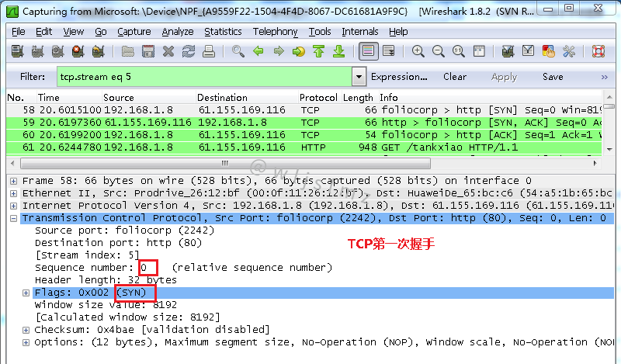The height and width of the screenshot is (364, 621).
Task: Open the Go menu
Action: pos(101,32)
